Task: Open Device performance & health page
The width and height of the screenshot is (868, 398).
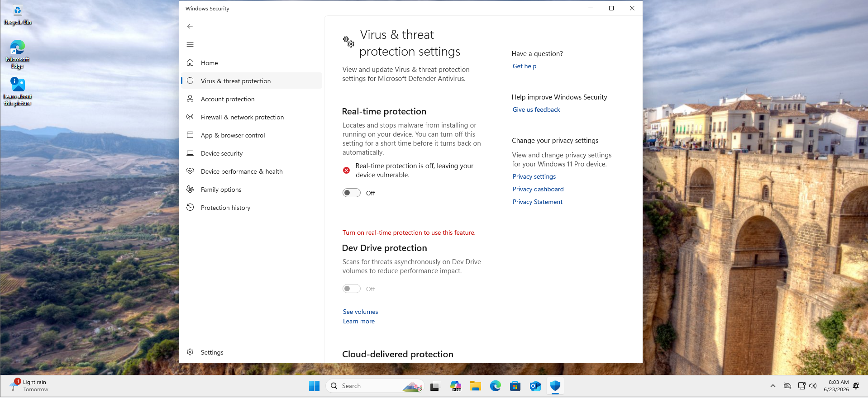Action: [252, 171]
